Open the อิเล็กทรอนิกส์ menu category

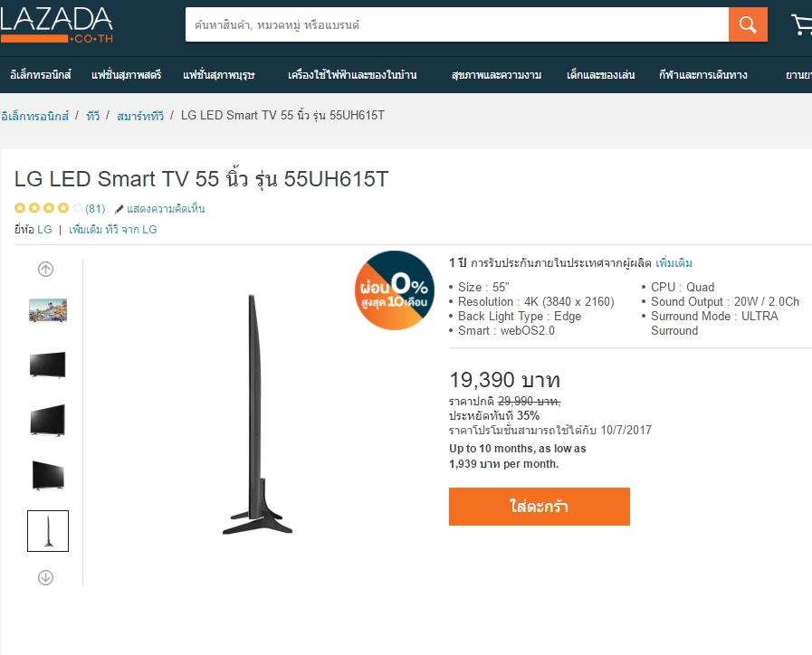[x=41, y=75]
